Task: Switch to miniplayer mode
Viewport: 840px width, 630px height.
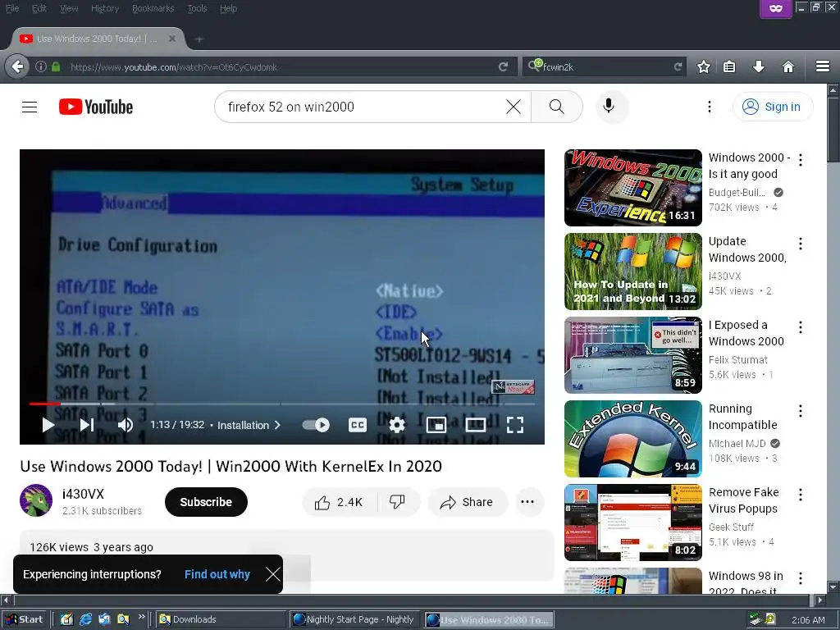Action: click(x=436, y=425)
